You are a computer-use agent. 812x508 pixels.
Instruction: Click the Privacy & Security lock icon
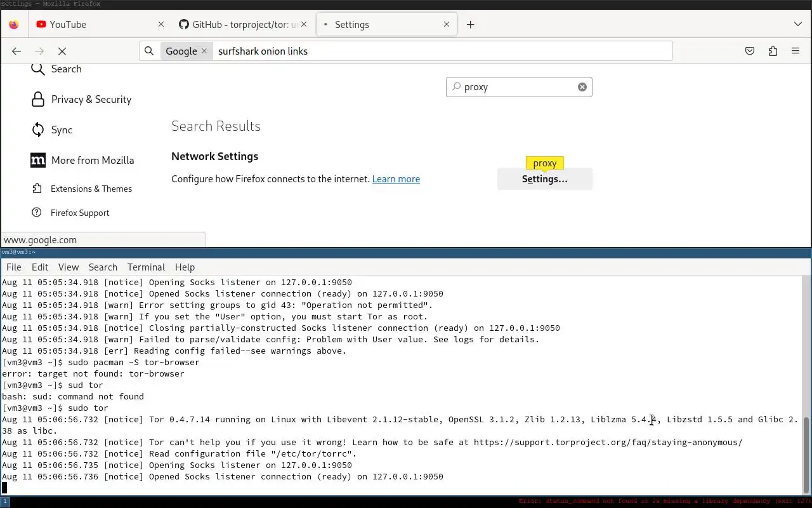(x=38, y=100)
